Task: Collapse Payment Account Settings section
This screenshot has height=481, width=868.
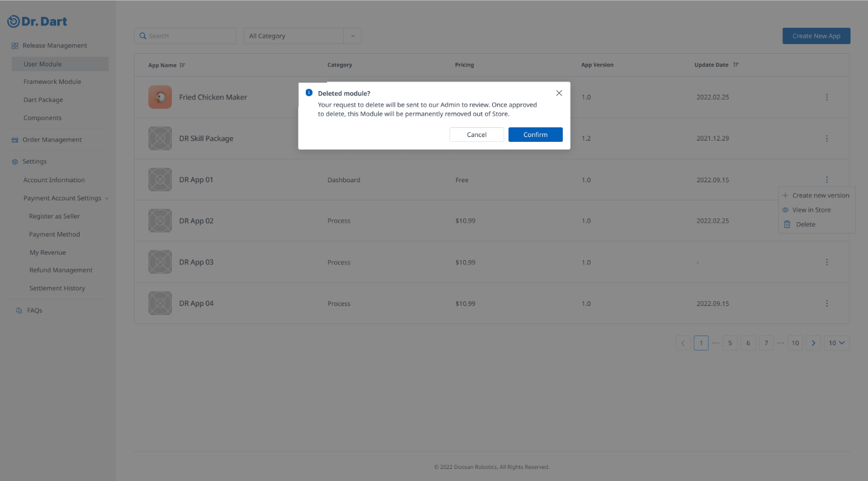Action: click(107, 199)
